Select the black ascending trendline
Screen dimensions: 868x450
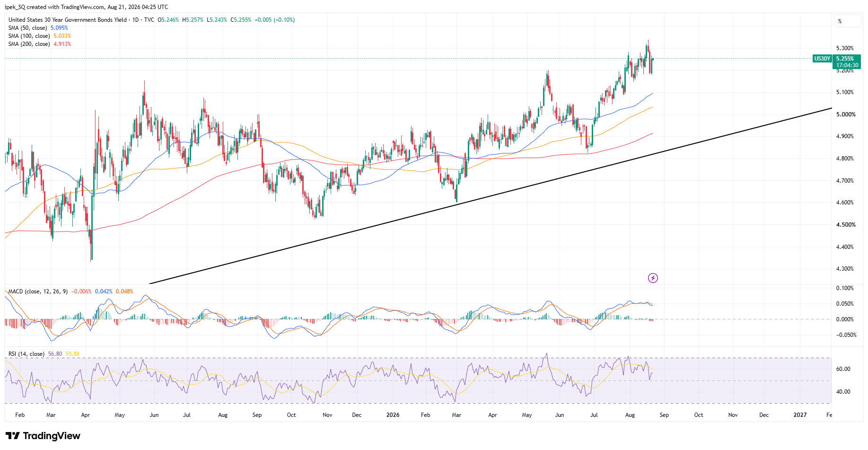(x=491, y=196)
